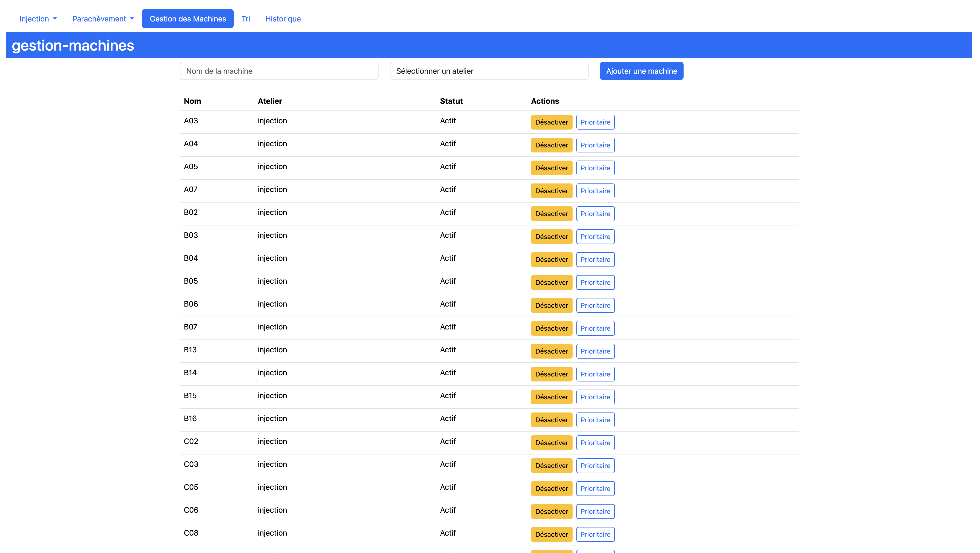Mark machine A04 as Prioritaire
Screen dimensions: 980x553
tap(595, 145)
